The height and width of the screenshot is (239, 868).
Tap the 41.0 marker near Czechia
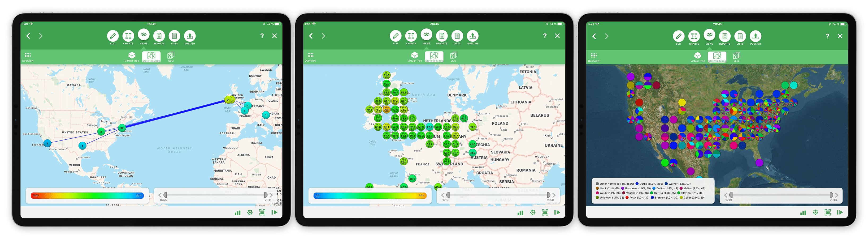click(x=472, y=144)
